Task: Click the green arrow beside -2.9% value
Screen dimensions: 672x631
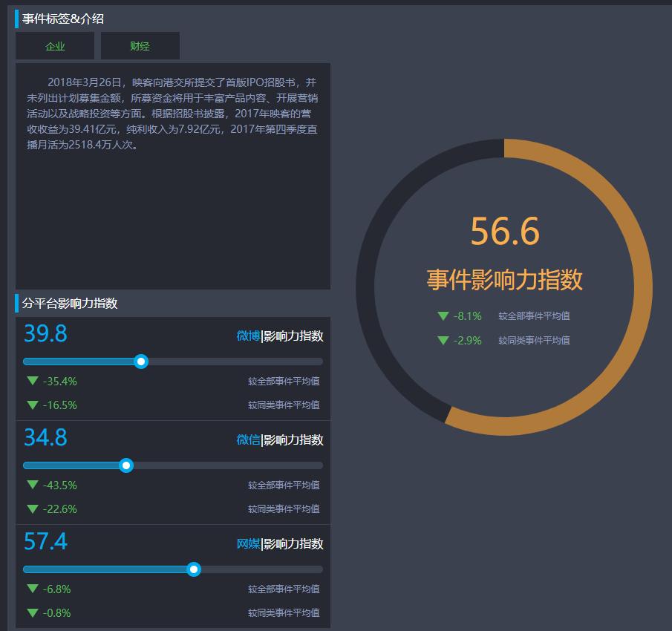Action: 442,341
